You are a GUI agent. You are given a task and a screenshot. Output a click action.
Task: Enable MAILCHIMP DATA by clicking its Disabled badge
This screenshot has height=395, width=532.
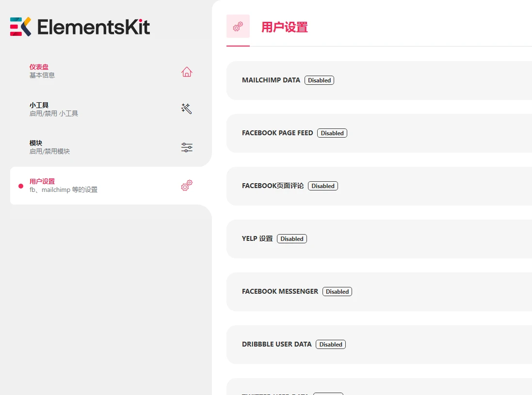coord(319,80)
